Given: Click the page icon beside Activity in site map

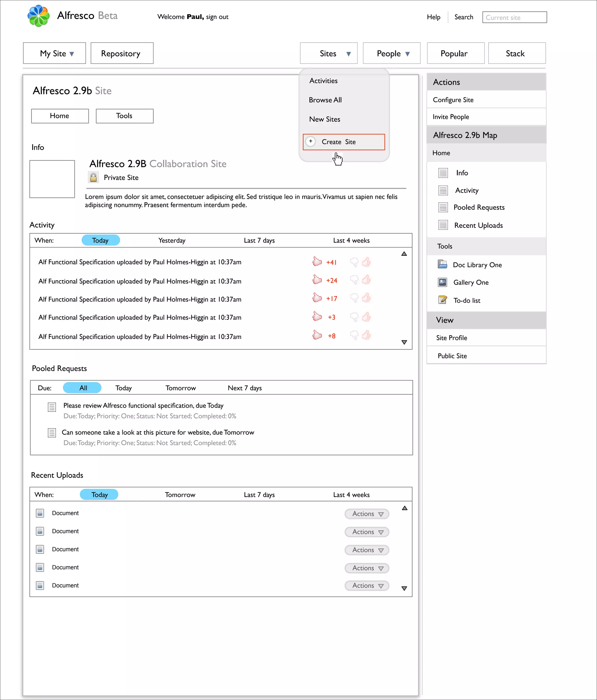Looking at the screenshot, I should [443, 190].
